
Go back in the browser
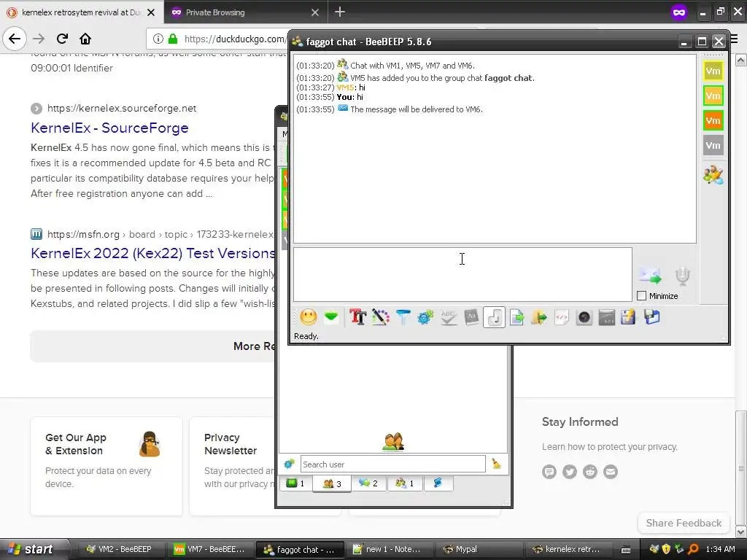tap(15, 39)
